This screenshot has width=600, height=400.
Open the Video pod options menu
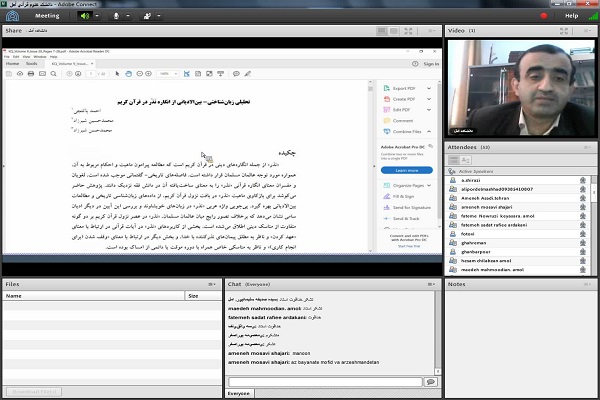pos(587,31)
